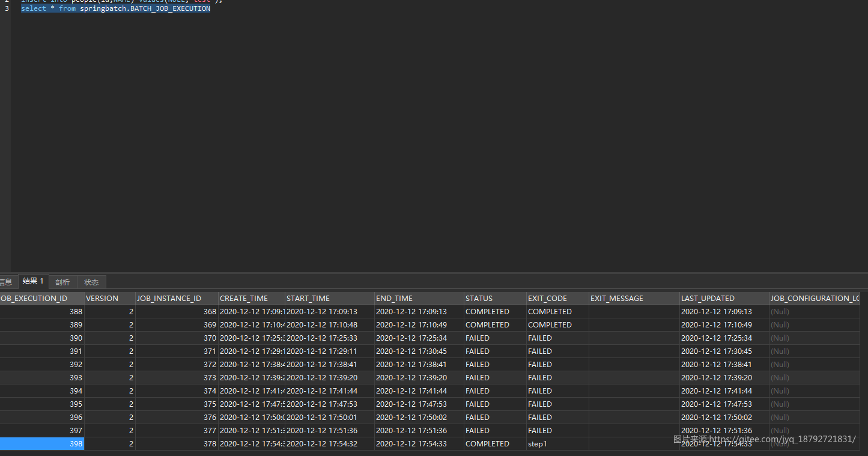Select STATUS cell COMPLETED in row 389
This screenshot has width=868, height=456.
(x=495, y=325)
